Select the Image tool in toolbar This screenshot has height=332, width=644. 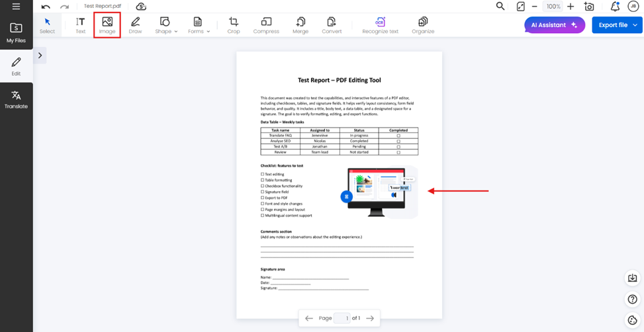coord(107,25)
